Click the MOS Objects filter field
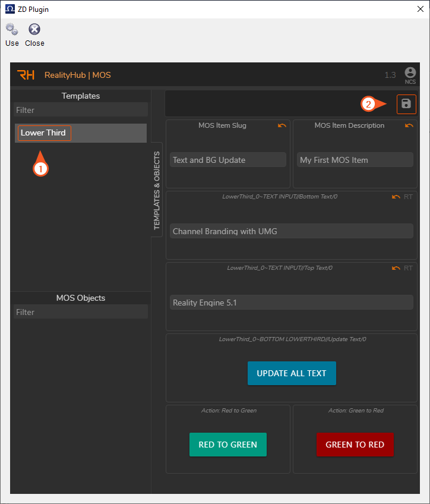Viewport: 430px width, 504px height. (x=81, y=312)
